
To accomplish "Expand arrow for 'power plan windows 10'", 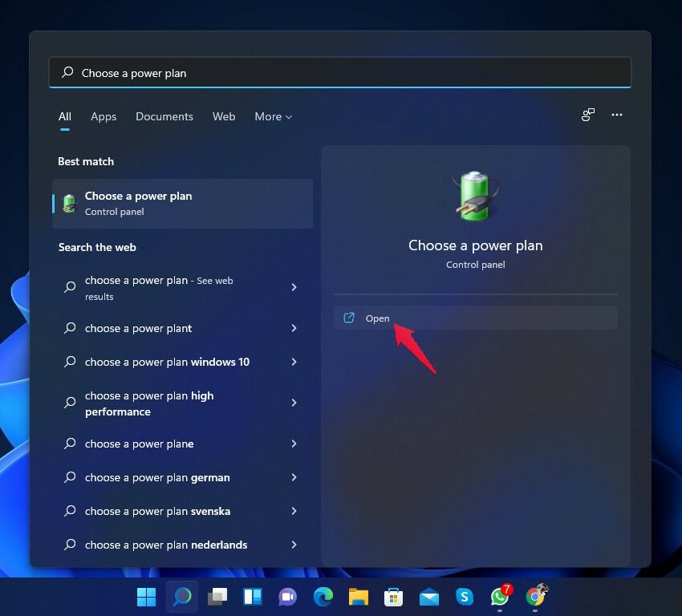I will [x=294, y=362].
